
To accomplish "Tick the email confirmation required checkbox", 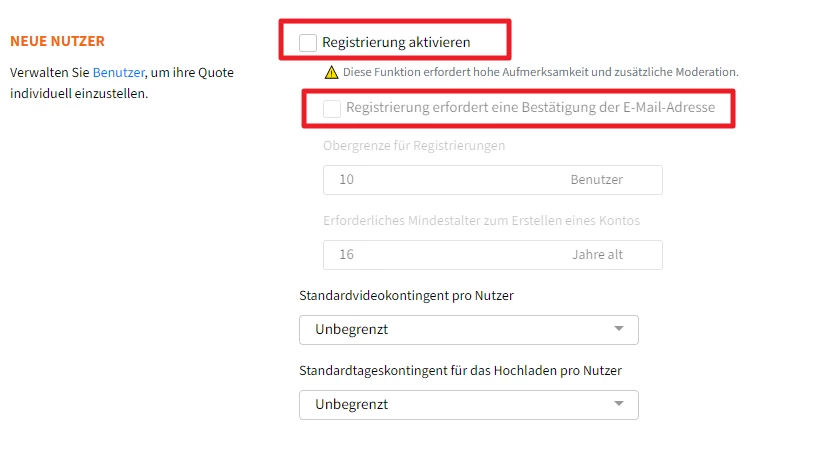I will point(332,109).
